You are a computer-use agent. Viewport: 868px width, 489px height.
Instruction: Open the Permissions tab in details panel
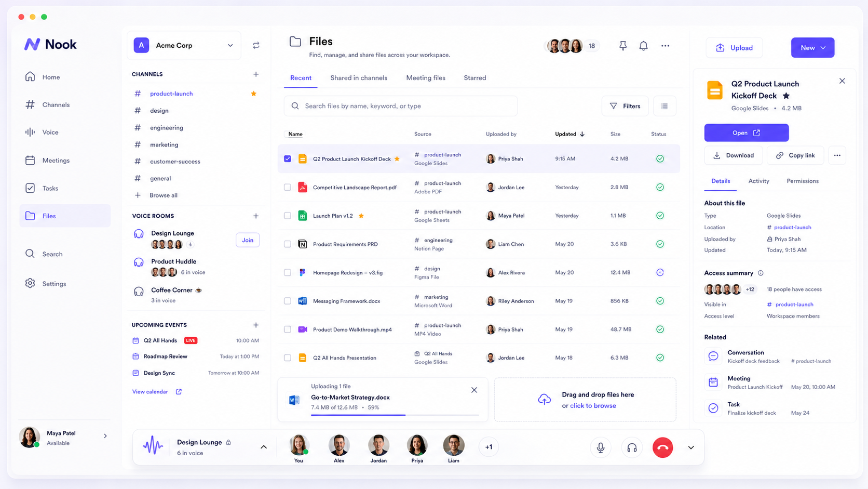point(803,181)
